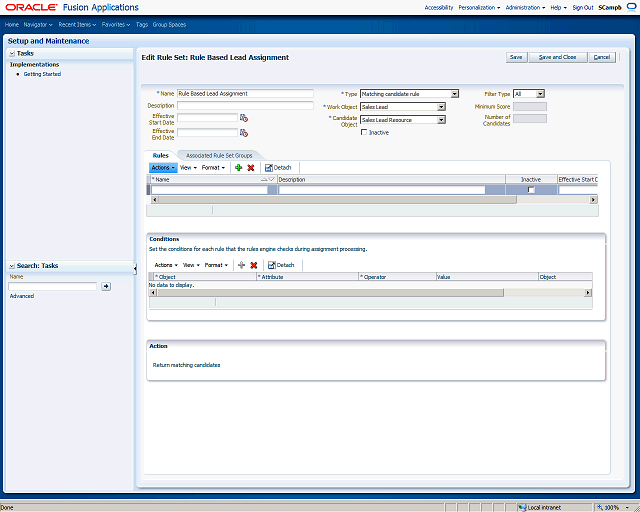Click the green add rule plus icon
Image resolution: width=640 pixels, height=512 pixels.
point(239,167)
